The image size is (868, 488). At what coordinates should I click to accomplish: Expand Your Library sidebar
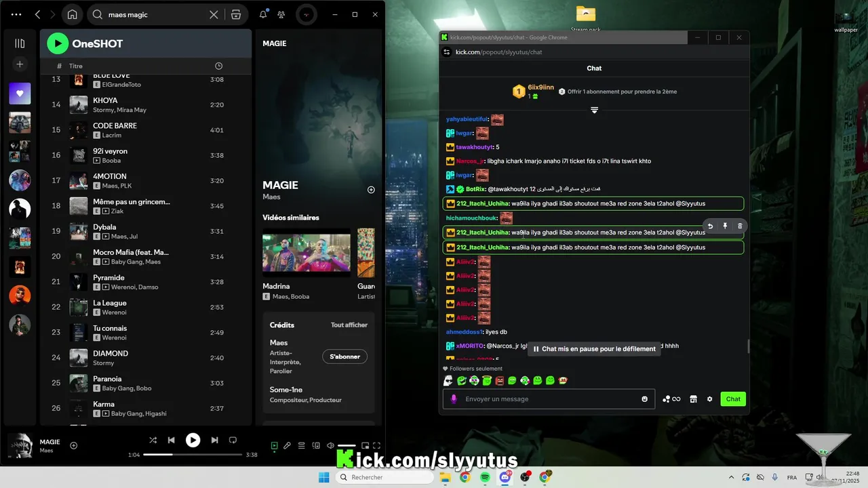click(x=20, y=43)
